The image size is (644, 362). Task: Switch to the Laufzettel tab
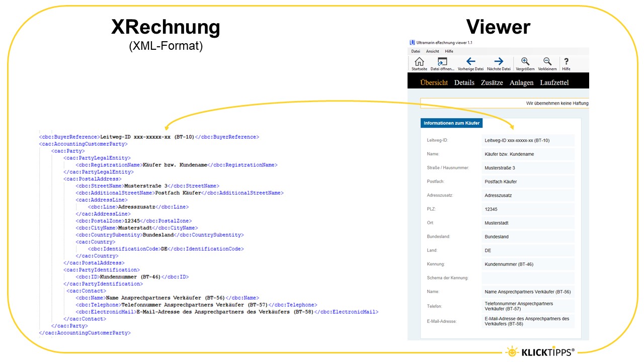pos(554,82)
